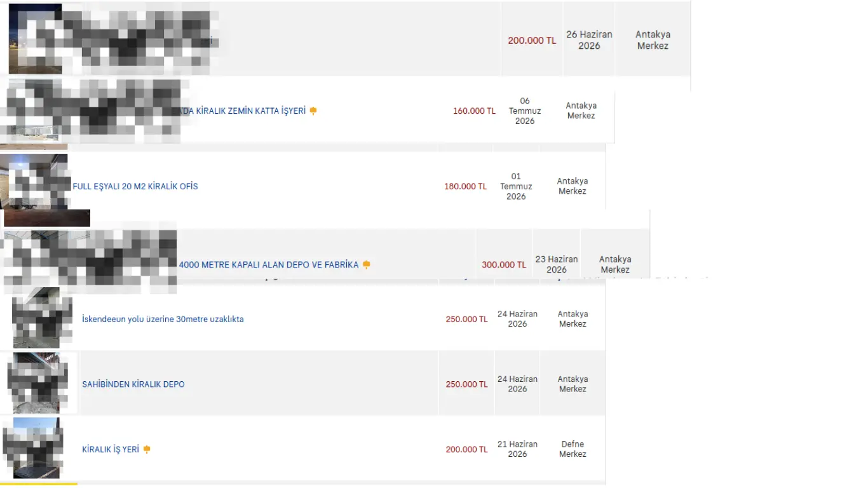
Task: Click the KİRALIK İŞ YERİ listing thumbnail
Action: pos(33,448)
